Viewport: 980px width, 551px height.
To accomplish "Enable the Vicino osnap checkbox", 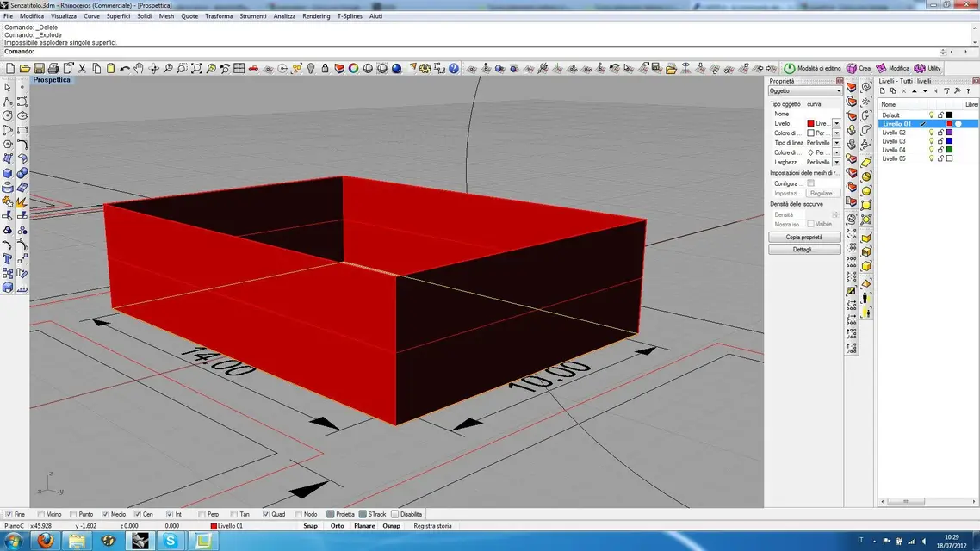I will 41,514.
